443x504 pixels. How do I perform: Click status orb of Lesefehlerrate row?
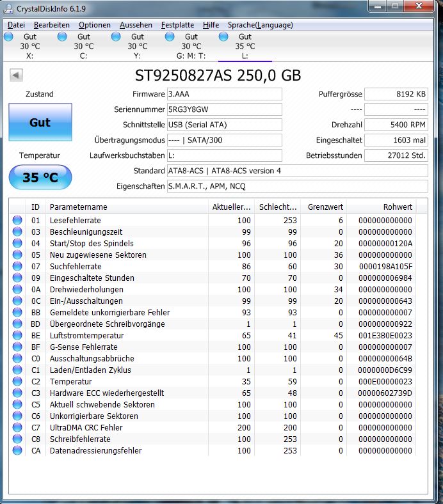[17, 220]
